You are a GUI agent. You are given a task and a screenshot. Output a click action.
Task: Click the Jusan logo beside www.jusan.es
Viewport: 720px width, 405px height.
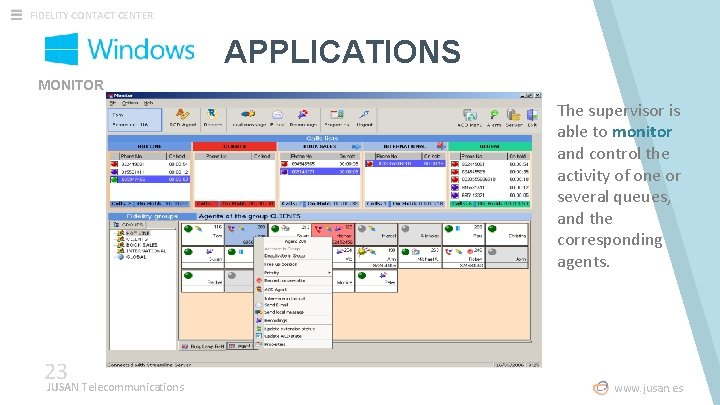[x=600, y=388]
